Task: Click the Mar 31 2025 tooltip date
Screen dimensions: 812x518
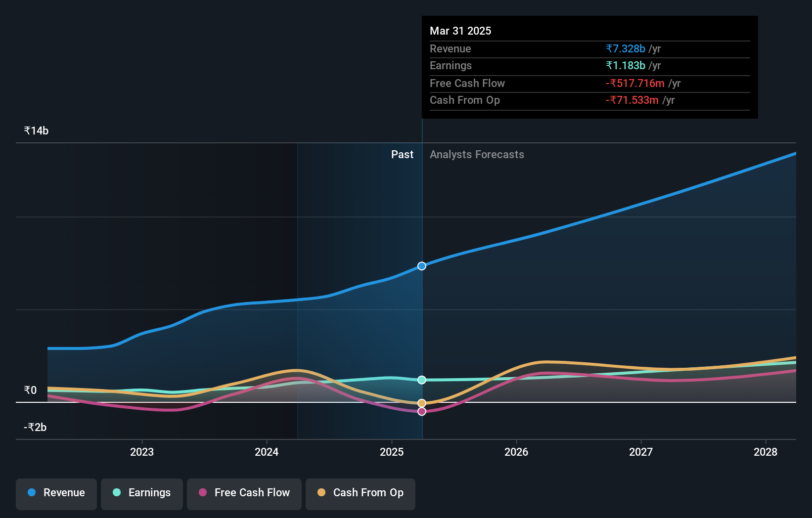Action: tap(460, 31)
